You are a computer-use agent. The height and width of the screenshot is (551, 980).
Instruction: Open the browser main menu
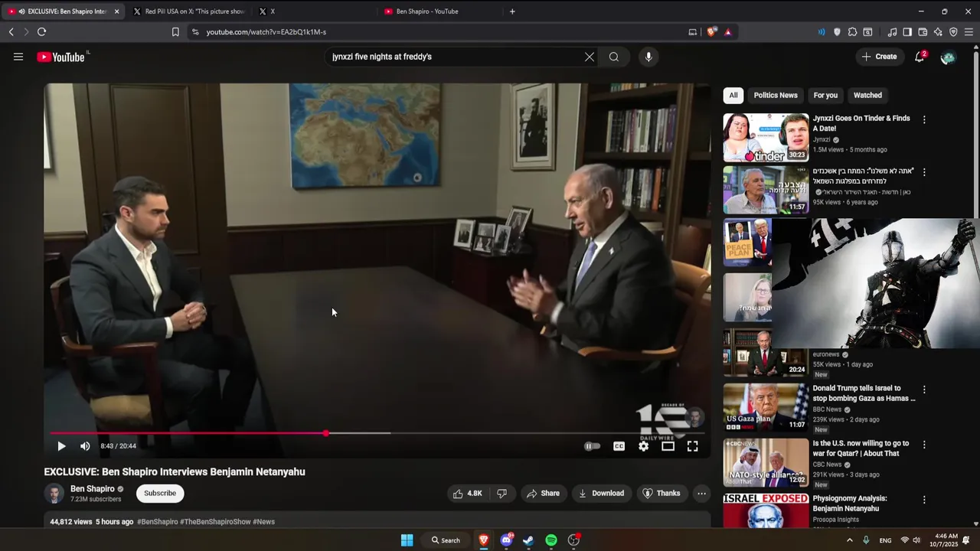969,32
